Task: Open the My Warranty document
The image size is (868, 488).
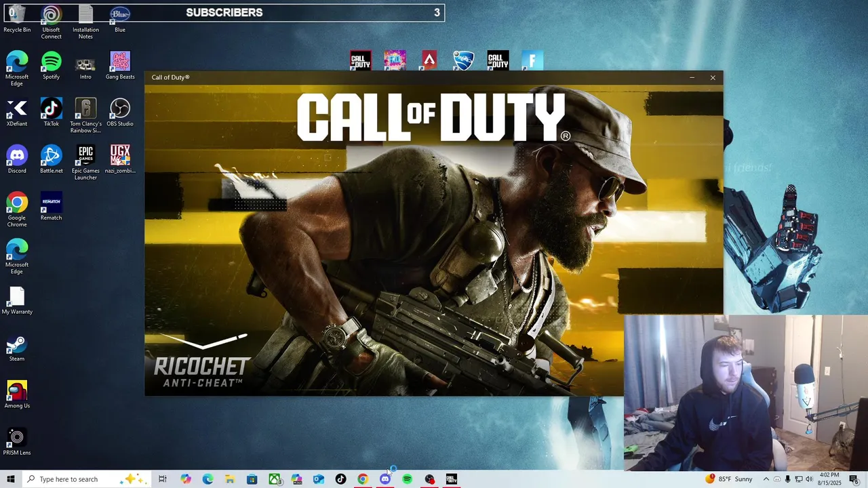Action: [x=17, y=300]
